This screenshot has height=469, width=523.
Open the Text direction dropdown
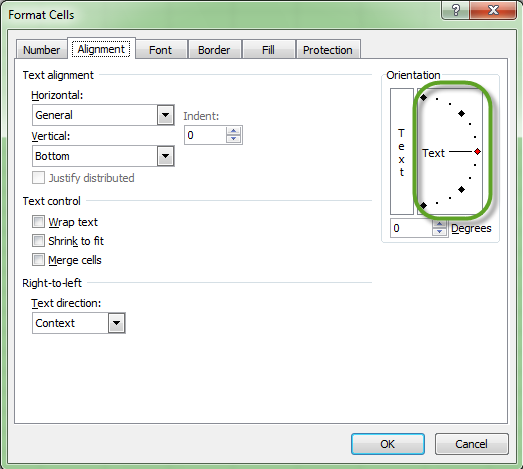[x=116, y=323]
